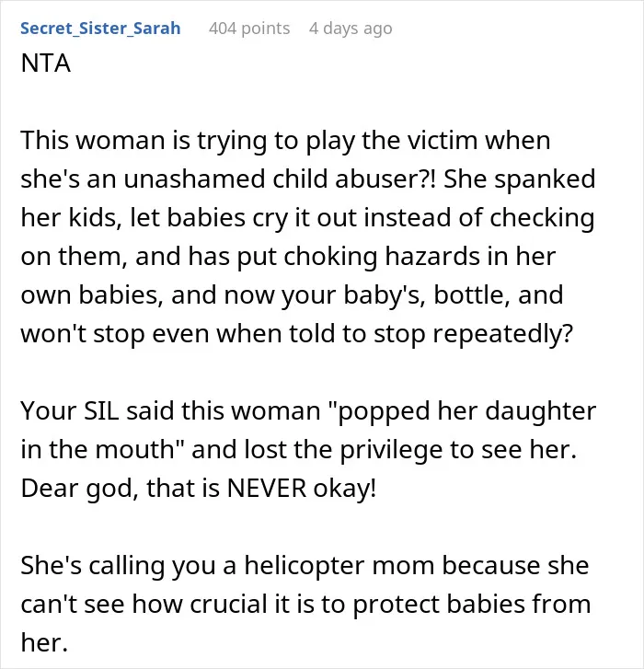Open Secret_Sister_Sarah's user profile
Image resolution: width=644 pixels, height=669 pixels.
click(100, 29)
